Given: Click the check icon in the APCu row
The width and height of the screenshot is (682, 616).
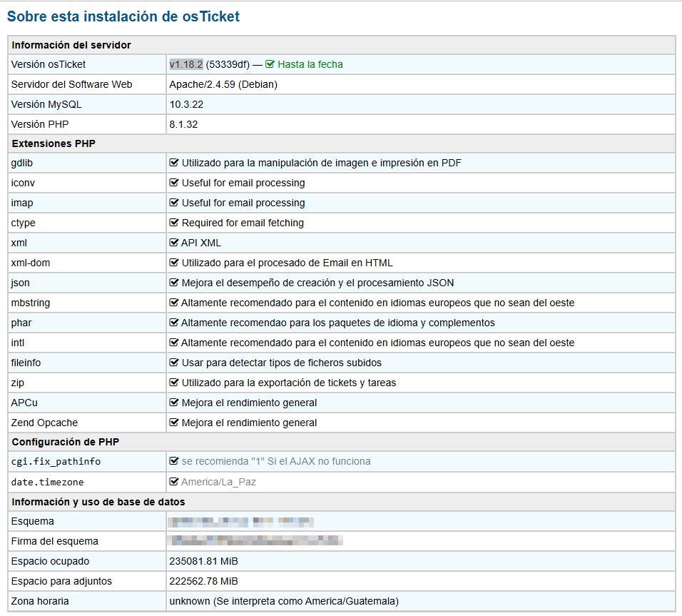Looking at the screenshot, I should coord(174,403).
